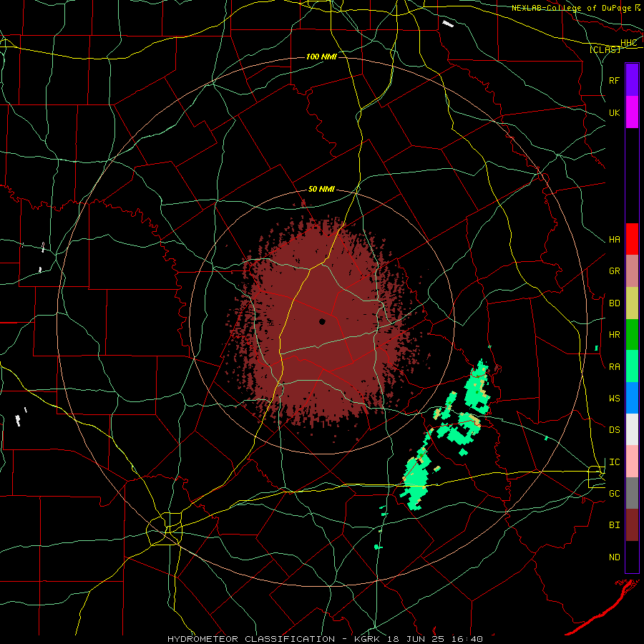Screen dimensions: 644x644
Task: Click the RF legend label
Action: click(x=614, y=80)
